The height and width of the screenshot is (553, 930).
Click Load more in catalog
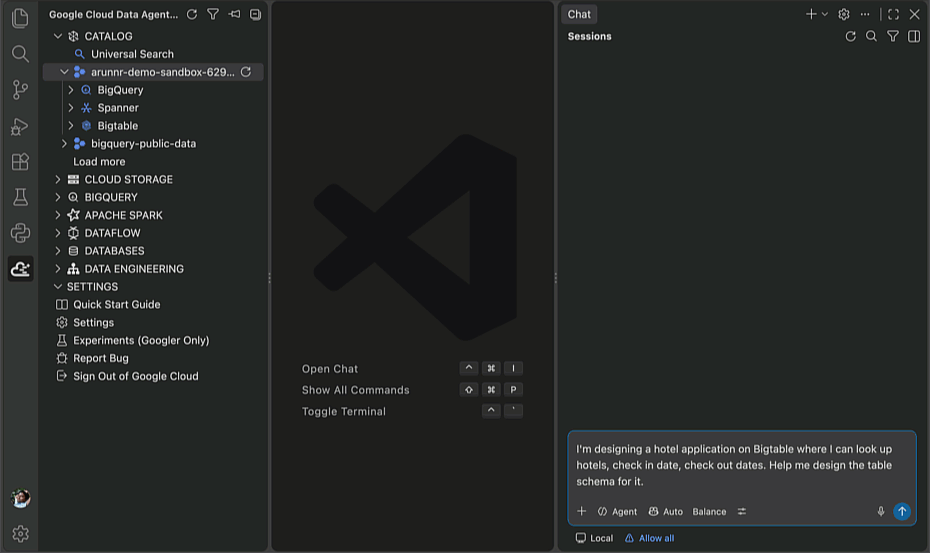click(99, 161)
